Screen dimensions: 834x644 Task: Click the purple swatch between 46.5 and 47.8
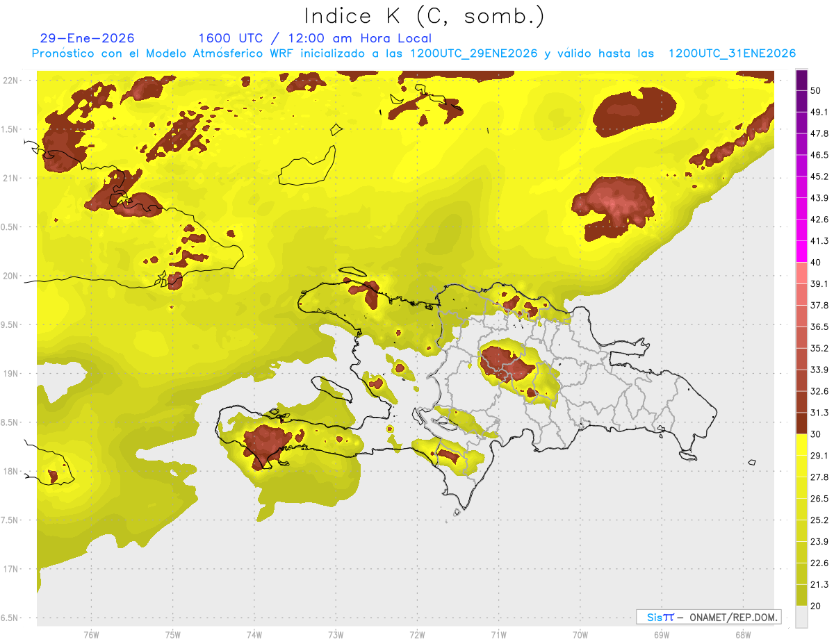coord(801,145)
